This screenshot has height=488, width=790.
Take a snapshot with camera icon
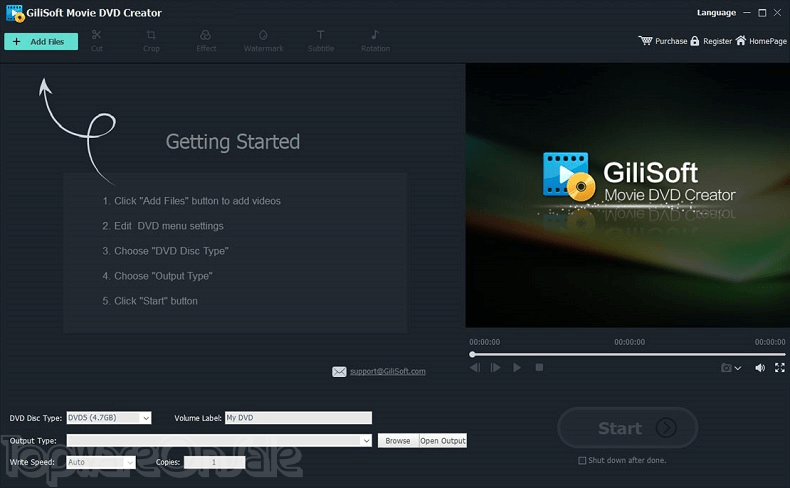pyautogui.click(x=726, y=368)
